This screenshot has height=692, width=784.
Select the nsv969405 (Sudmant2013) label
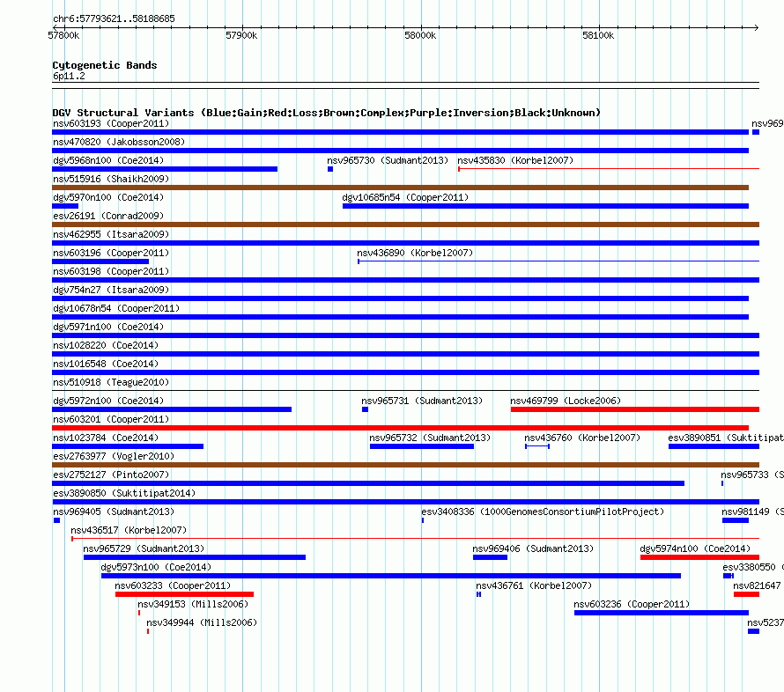114,512
